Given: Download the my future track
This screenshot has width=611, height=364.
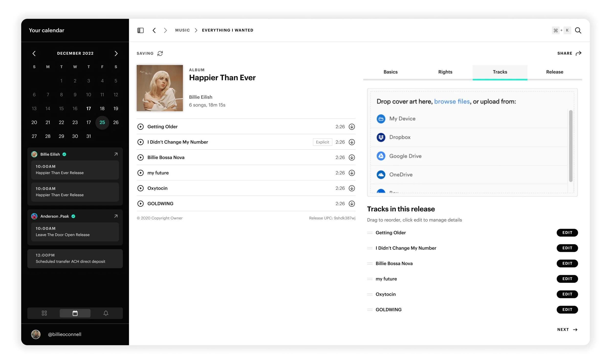Looking at the screenshot, I should tap(352, 173).
